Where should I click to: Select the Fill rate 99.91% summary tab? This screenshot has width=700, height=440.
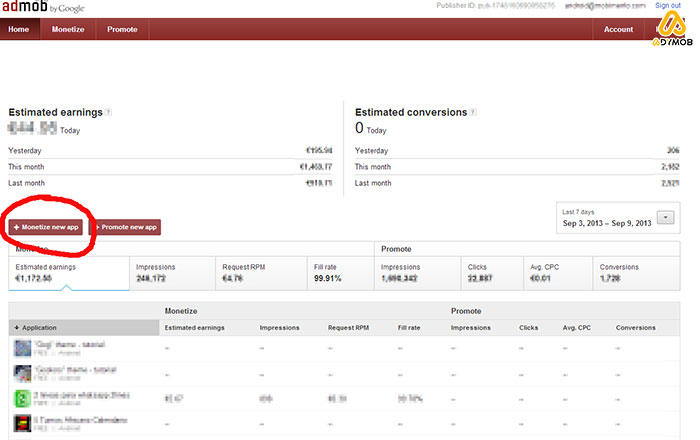(341, 273)
